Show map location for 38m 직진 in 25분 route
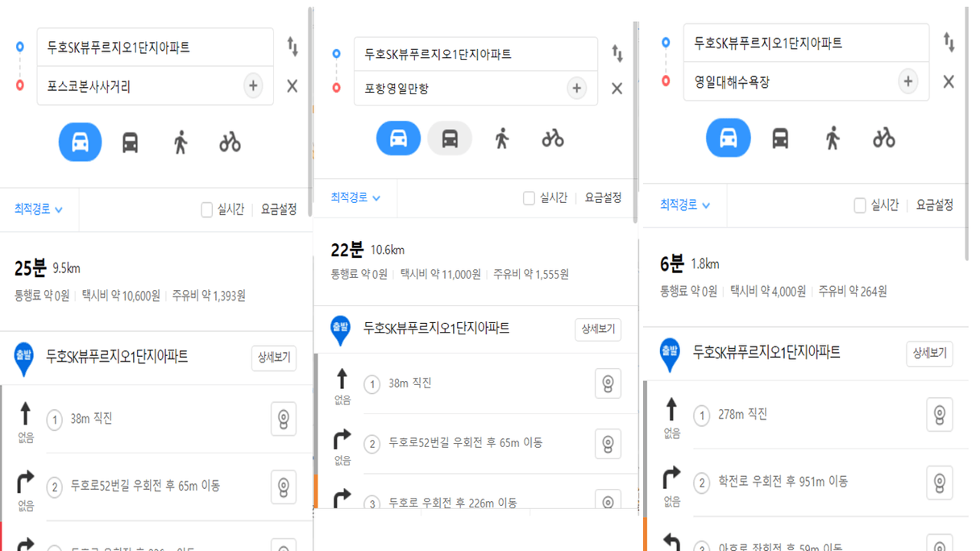The image size is (980, 551). pos(283,419)
